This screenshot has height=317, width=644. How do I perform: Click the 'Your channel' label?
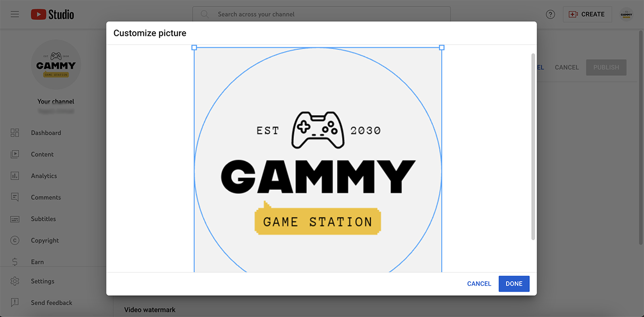click(x=56, y=101)
